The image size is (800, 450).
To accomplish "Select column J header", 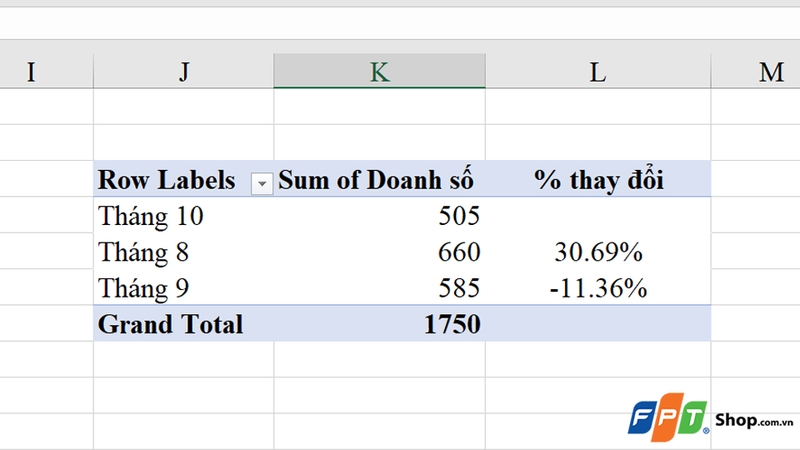I will (x=183, y=72).
